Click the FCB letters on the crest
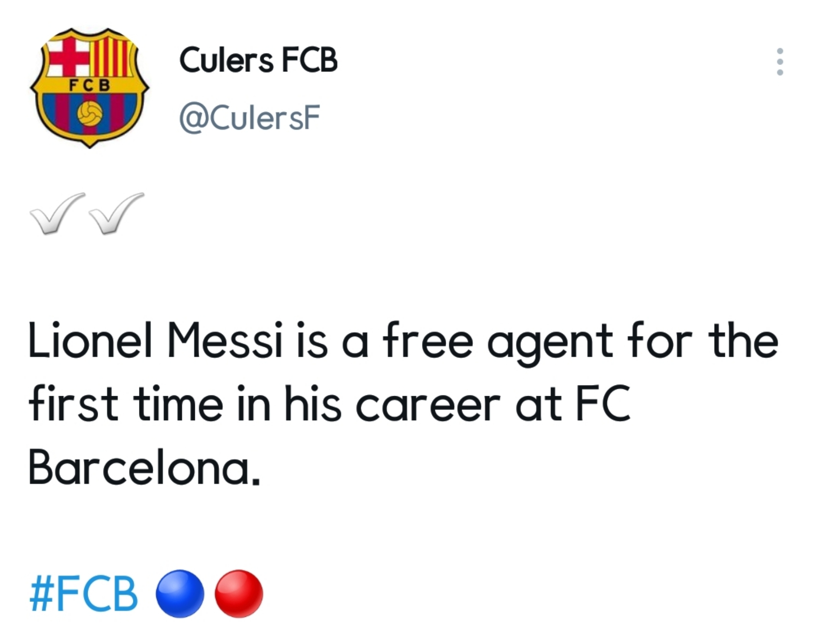This screenshot has width=826, height=644. coord(89,85)
